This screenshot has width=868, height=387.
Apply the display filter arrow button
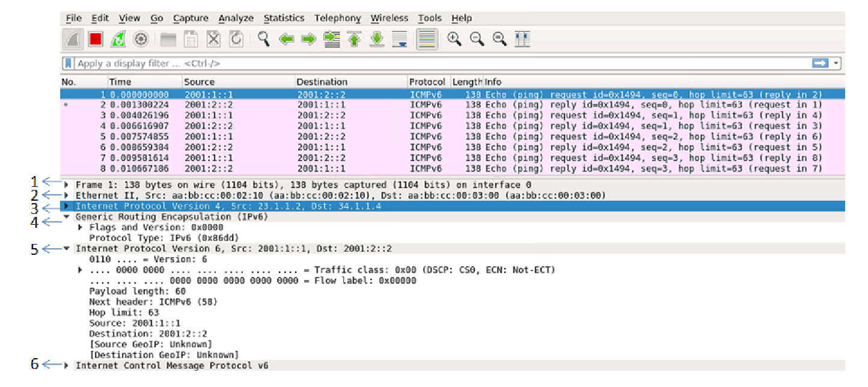coord(820,63)
